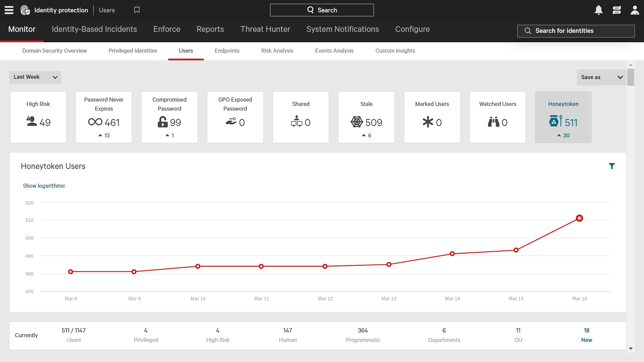The width and height of the screenshot is (644, 362).
Task: Select the Domain Security Overview tab
Action: coord(54,50)
